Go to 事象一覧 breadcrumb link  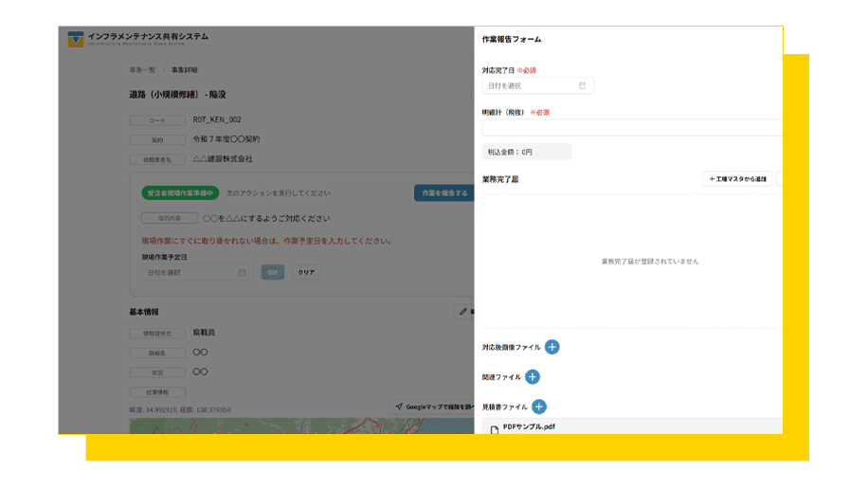[142, 70]
